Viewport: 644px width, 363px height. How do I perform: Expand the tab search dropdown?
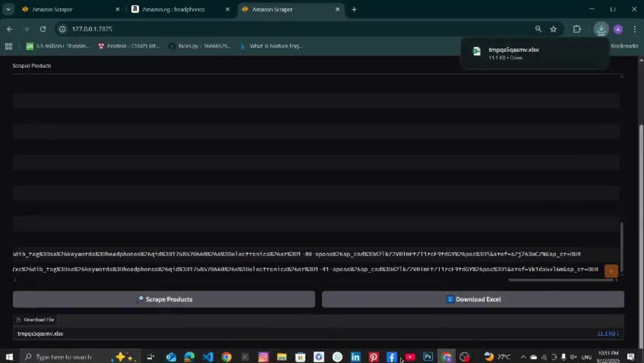click(x=8, y=9)
